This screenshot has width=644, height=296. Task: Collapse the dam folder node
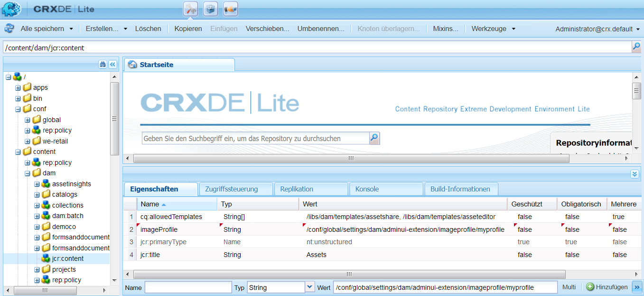pos(28,173)
